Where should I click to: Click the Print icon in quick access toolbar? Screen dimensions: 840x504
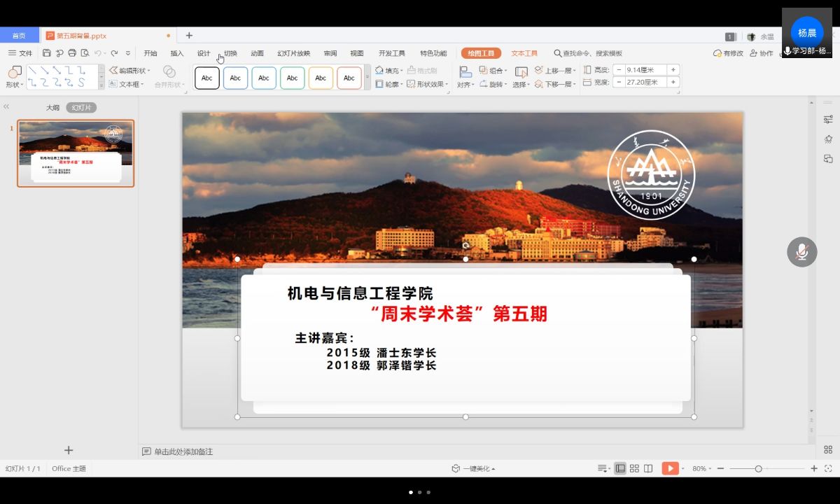point(72,53)
